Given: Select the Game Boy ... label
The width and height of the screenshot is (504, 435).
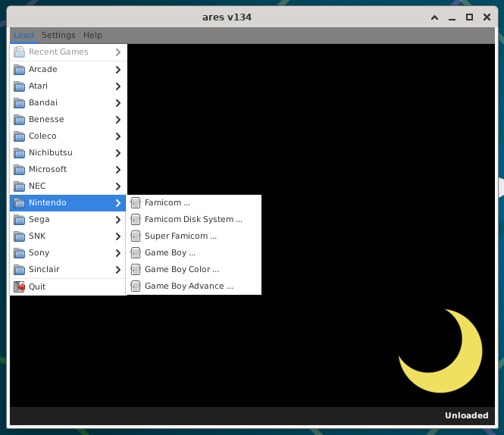Looking at the screenshot, I should [170, 252].
